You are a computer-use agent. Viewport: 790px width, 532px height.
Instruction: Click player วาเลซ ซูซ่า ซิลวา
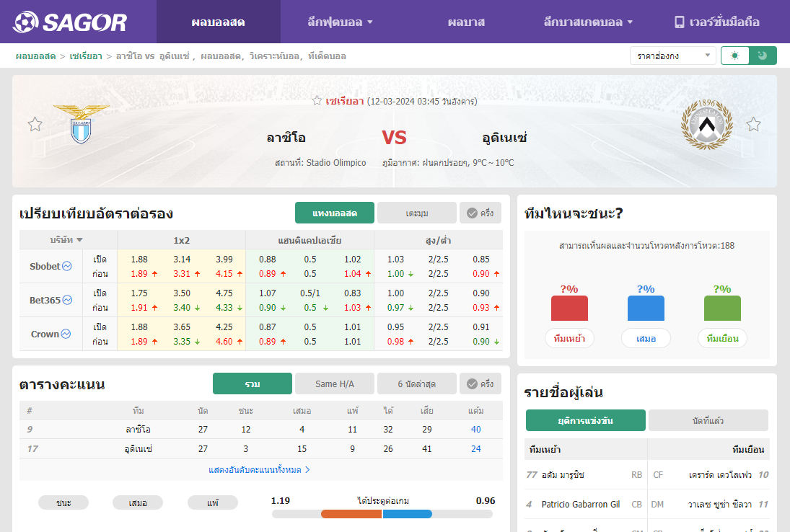(x=720, y=504)
